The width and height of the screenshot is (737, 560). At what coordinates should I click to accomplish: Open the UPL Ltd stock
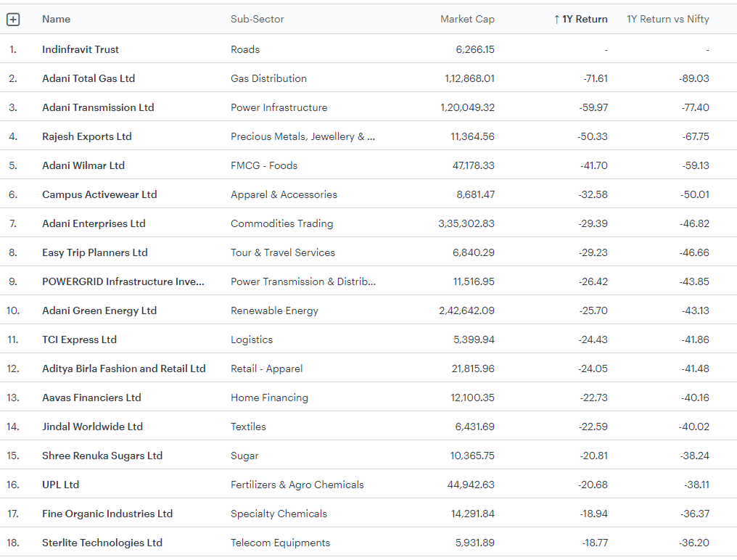tap(61, 485)
